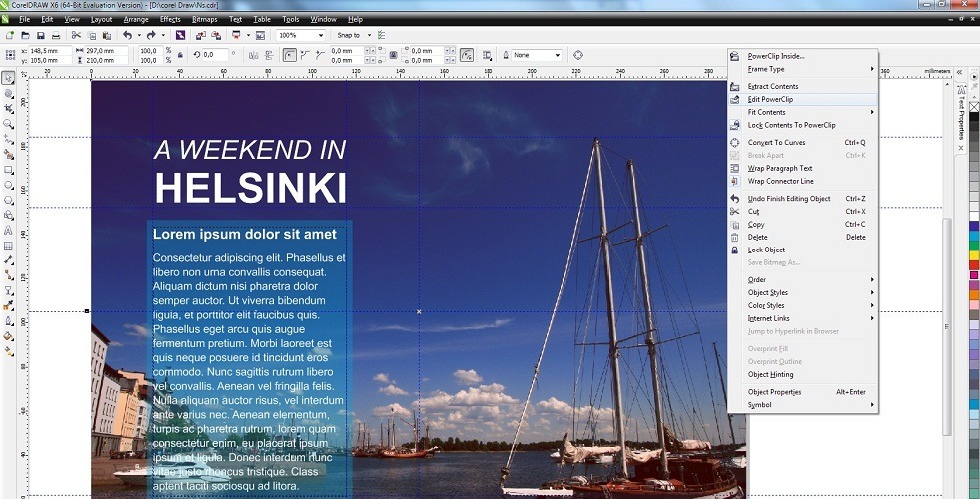Click the Mirror horizontally icon
The height and width of the screenshot is (499, 980).
253,55
